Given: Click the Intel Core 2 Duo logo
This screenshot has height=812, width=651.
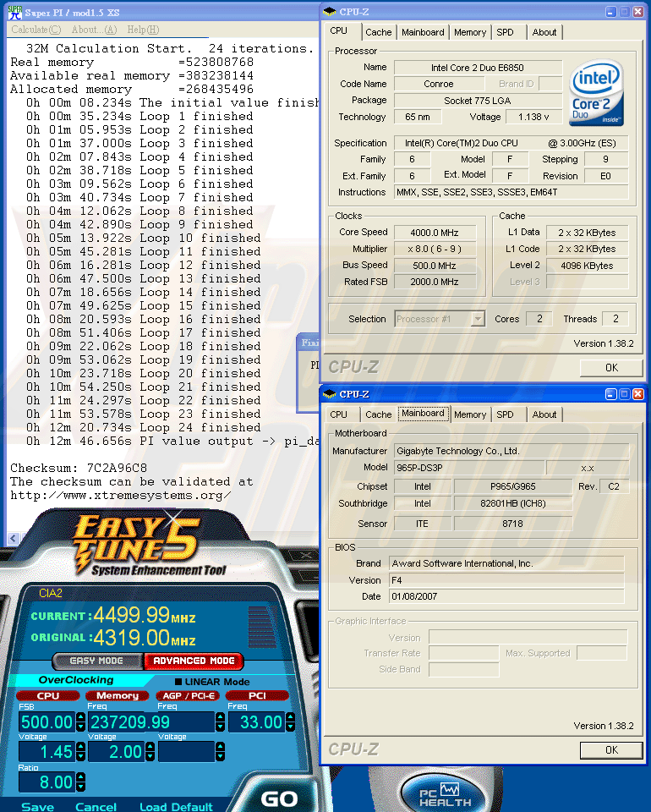Looking at the screenshot, I should click(597, 93).
